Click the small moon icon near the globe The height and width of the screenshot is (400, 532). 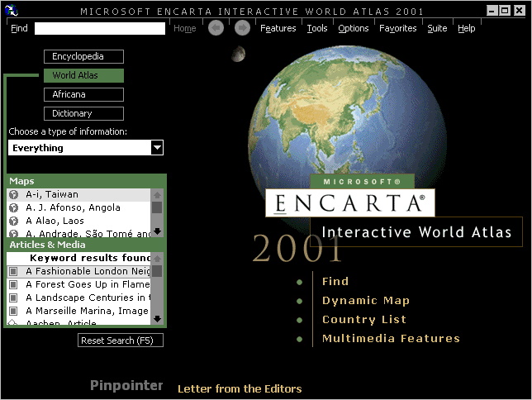238,54
